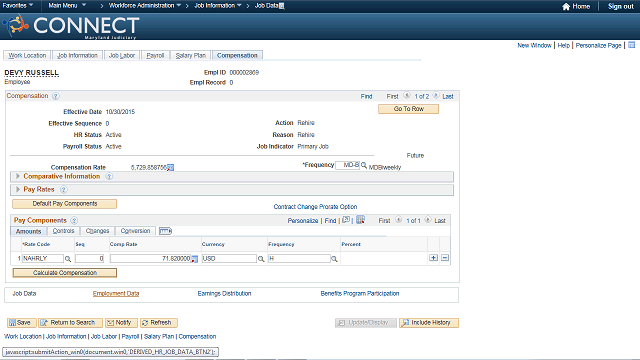Click into the Currency USD field
Image resolution: width=640 pixels, height=360 pixels.
coord(229,259)
